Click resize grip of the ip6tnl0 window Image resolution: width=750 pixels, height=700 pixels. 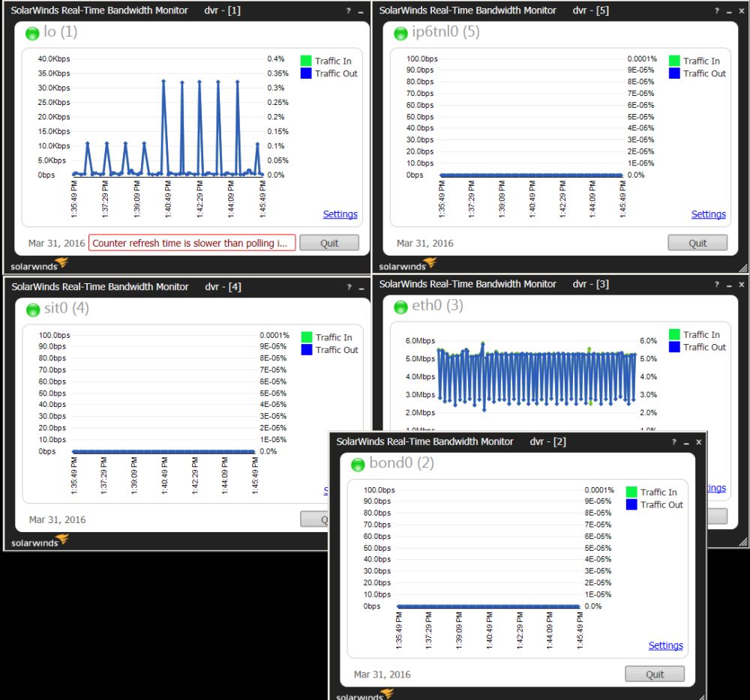pyautogui.click(x=742, y=268)
